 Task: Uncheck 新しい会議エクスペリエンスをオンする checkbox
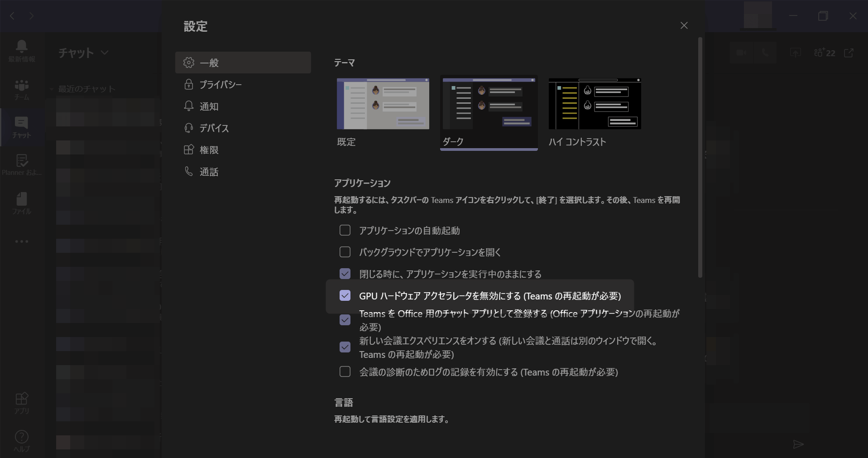point(345,347)
